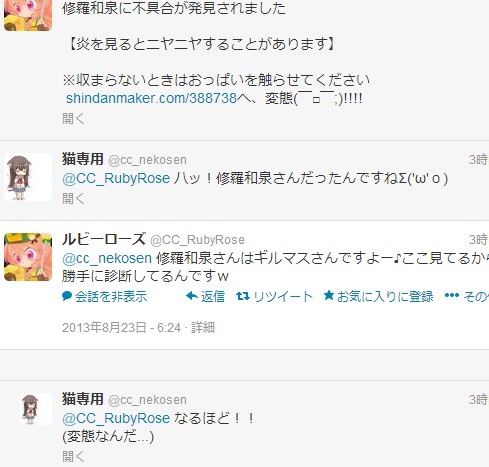Screen dimensions: 489x467
Task: Expand 猫専用's ハッ！ tweet via 開く
Action: (73, 199)
